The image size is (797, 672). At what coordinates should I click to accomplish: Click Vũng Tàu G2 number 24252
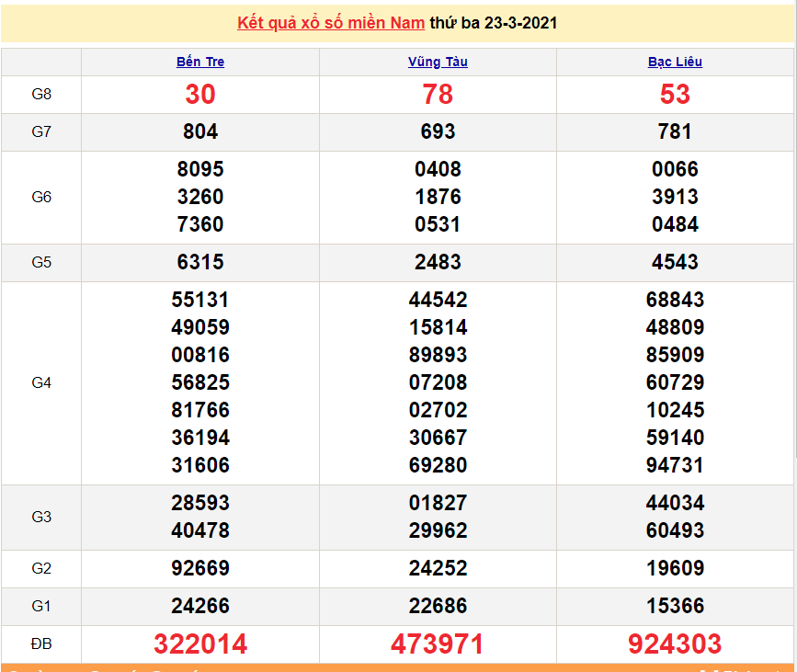coord(438,569)
